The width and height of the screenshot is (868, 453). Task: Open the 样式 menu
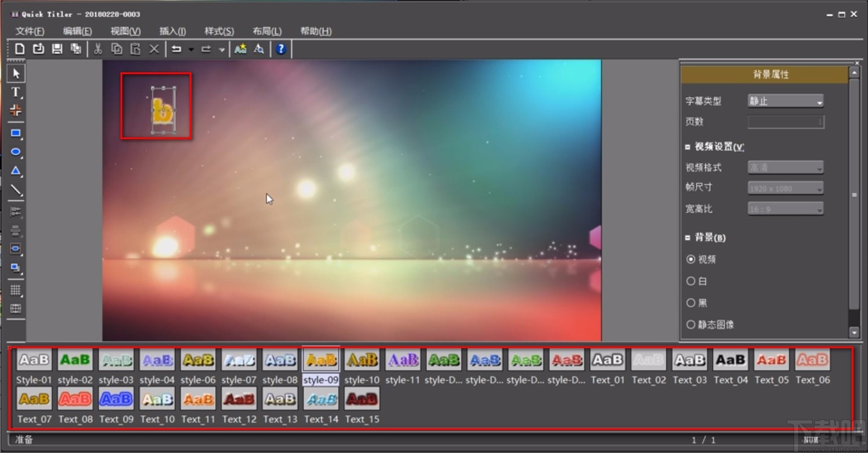[219, 31]
